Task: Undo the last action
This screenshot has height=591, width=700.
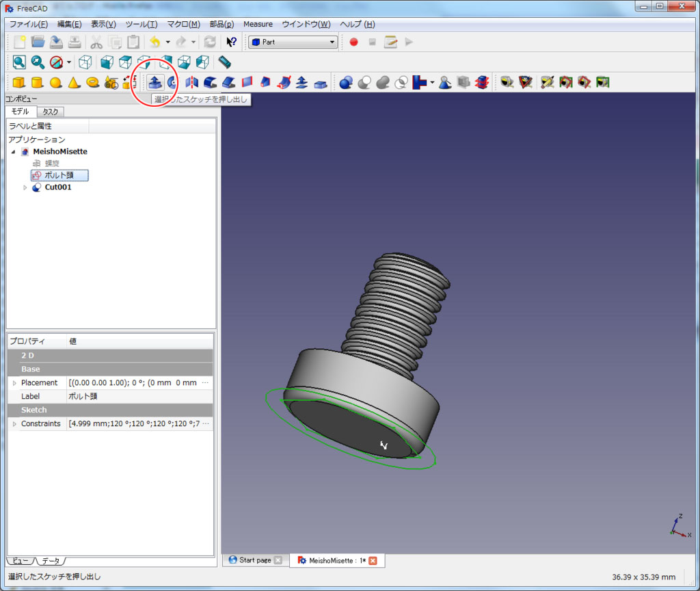Action: pos(155,42)
